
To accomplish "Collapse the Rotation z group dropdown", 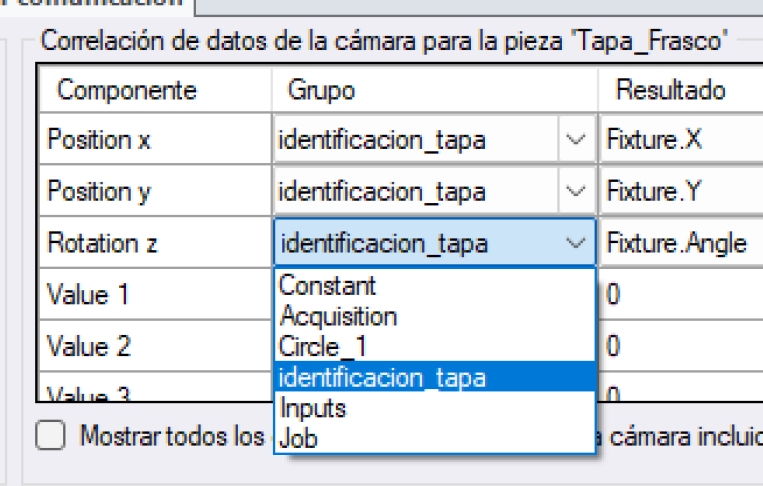I will pos(575,243).
